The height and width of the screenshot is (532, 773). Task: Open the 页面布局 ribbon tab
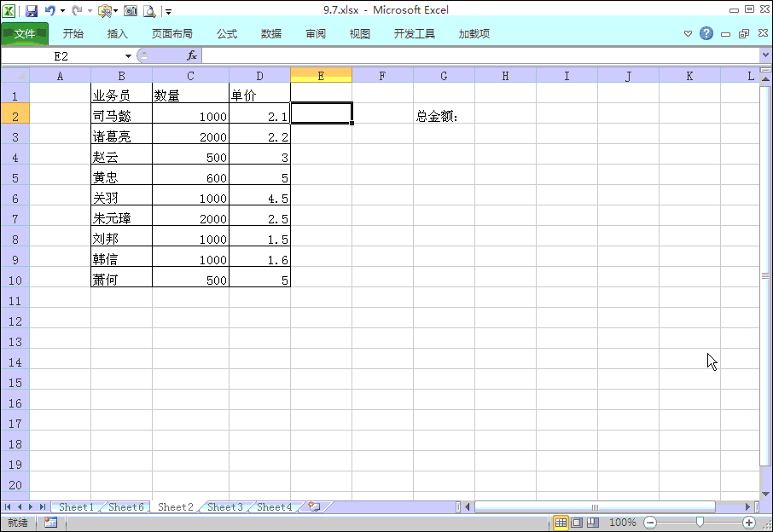[172, 33]
